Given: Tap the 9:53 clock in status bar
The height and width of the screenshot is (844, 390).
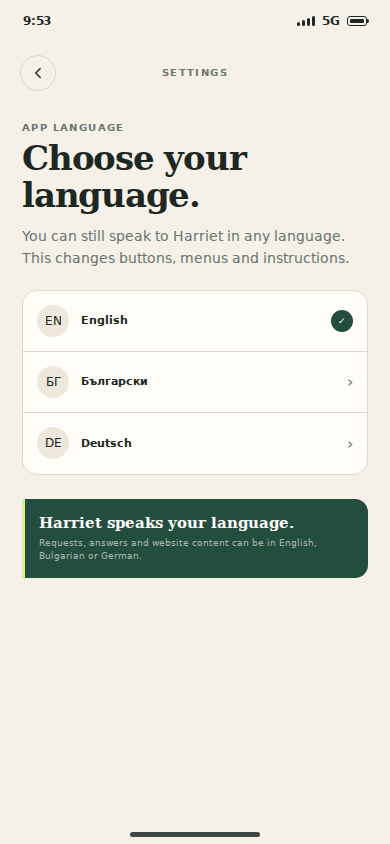Looking at the screenshot, I should click(37, 21).
